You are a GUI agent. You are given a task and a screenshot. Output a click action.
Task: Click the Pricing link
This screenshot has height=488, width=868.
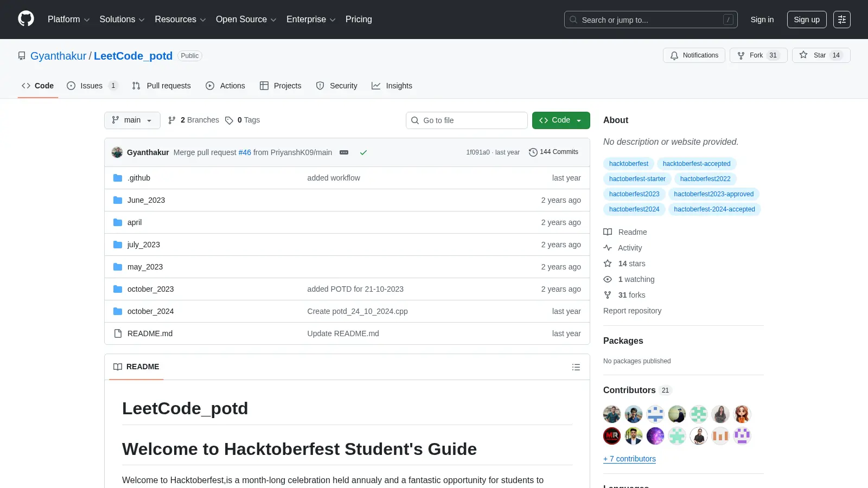pos(359,20)
